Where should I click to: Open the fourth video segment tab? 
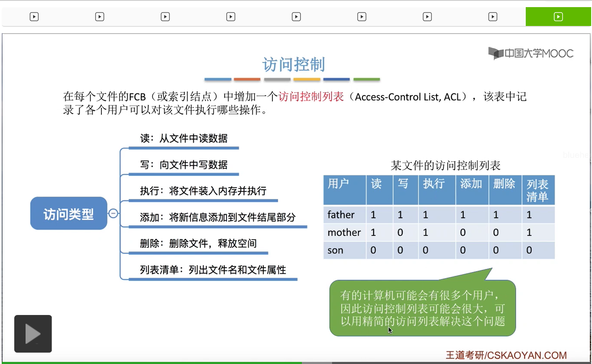point(231,17)
